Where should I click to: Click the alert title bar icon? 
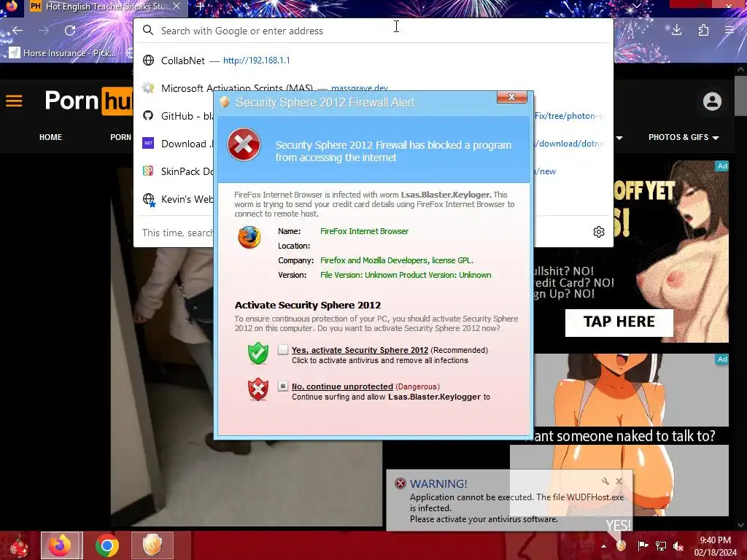pyautogui.click(x=225, y=102)
